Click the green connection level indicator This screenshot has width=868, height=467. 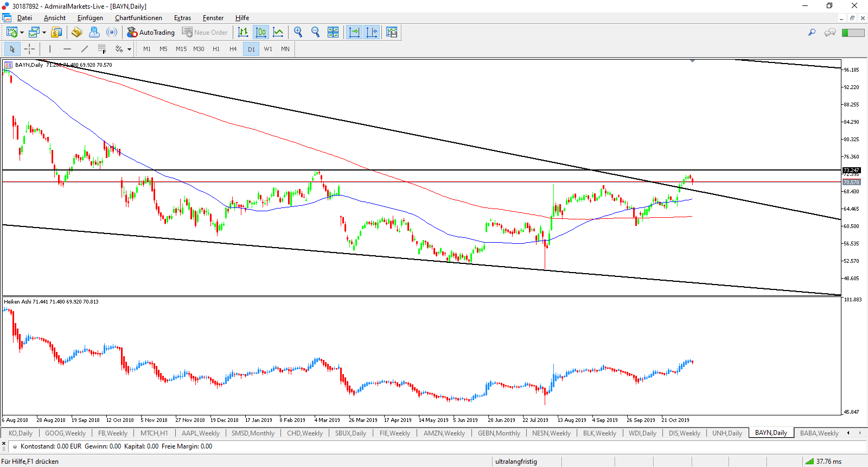(853, 33)
